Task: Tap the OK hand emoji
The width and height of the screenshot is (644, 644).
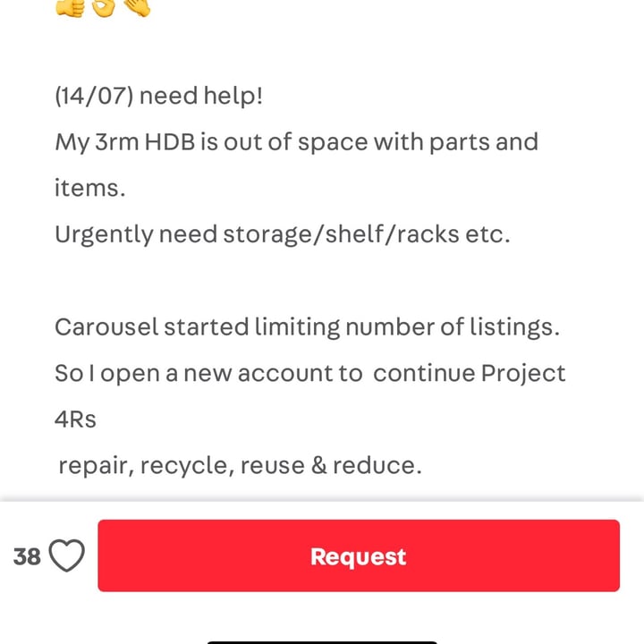Action: coord(103,8)
